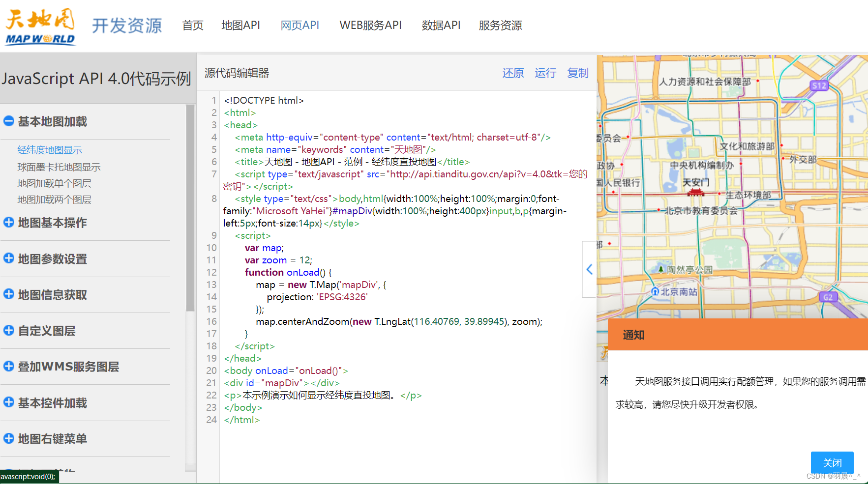Click the 北京南站 station icon on map
868x484 pixels.
[655, 291]
